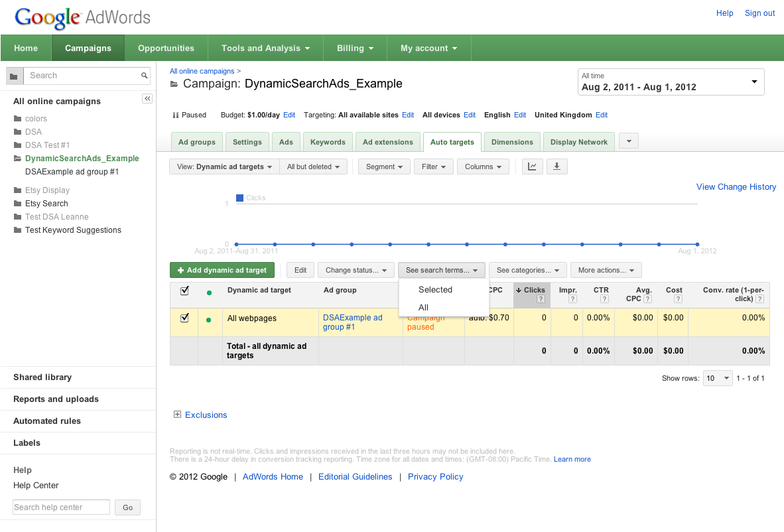Screen dimensions: 784x532
Task: Select DSAExample ad group #1 in sidebar
Action: pyautogui.click(x=72, y=172)
